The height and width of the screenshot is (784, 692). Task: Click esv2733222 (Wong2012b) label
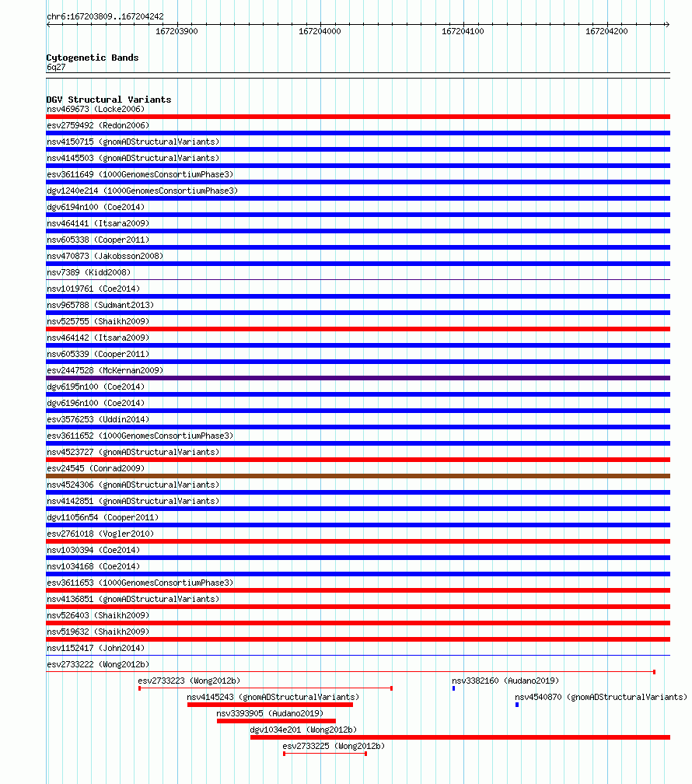point(98,664)
